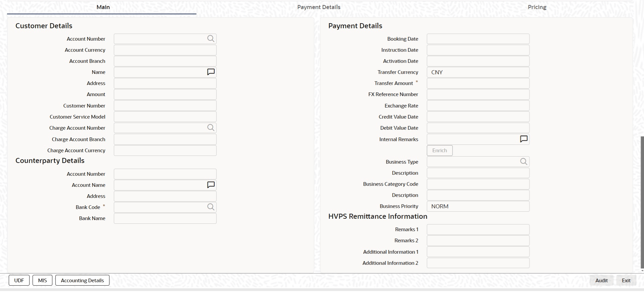Click the Exit button

pyautogui.click(x=626, y=280)
